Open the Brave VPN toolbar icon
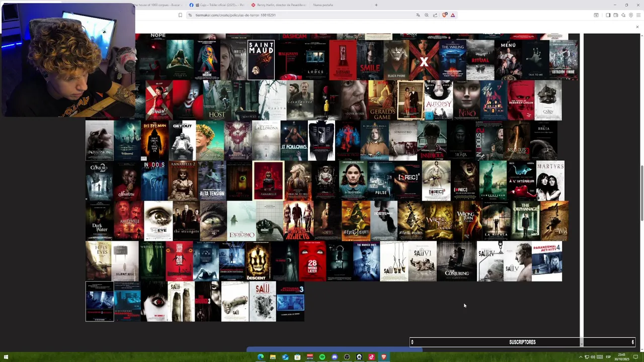Screen dimensions: 644x362 pos(631,15)
